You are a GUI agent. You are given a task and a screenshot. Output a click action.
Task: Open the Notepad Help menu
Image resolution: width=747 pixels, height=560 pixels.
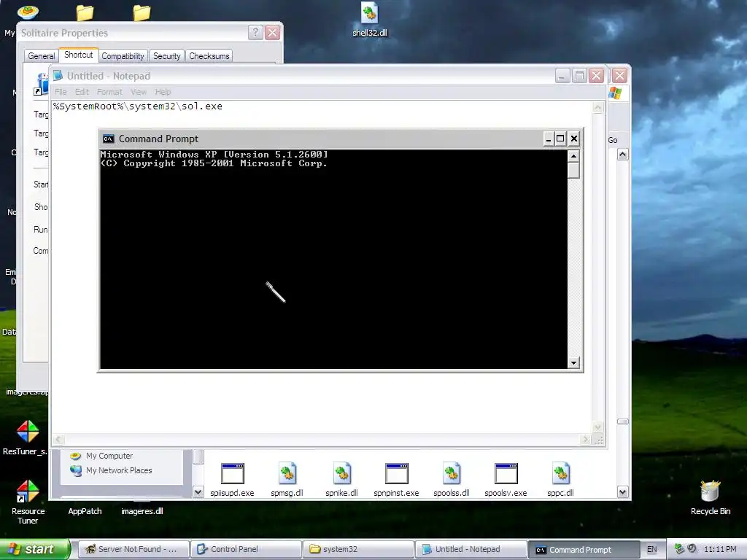coord(163,92)
